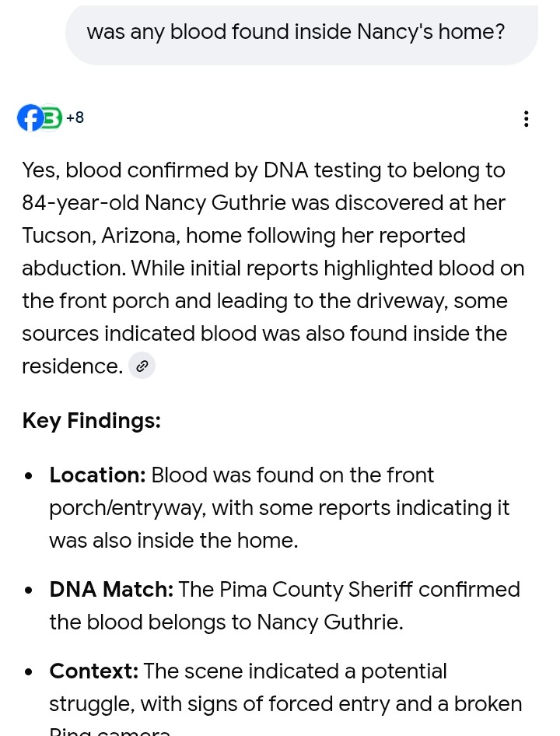
Task: Click the text "Tucson, Arizona" in the answer
Action: tap(101, 236)
